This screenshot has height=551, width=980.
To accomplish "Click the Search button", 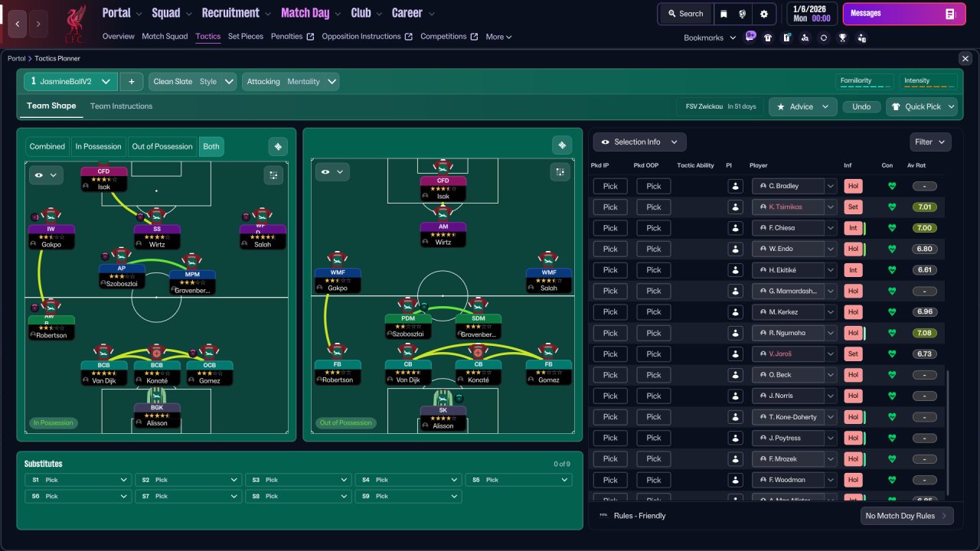I will (685, 14).
